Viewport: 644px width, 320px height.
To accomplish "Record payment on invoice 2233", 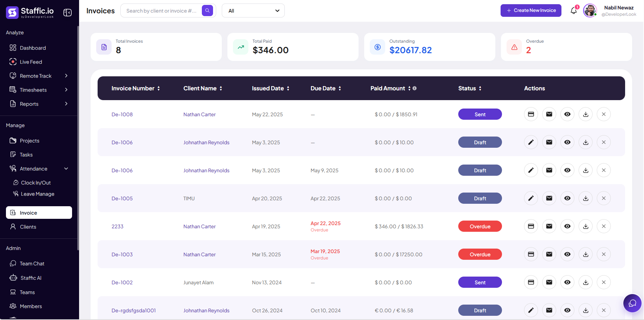I will pos(531,226).
